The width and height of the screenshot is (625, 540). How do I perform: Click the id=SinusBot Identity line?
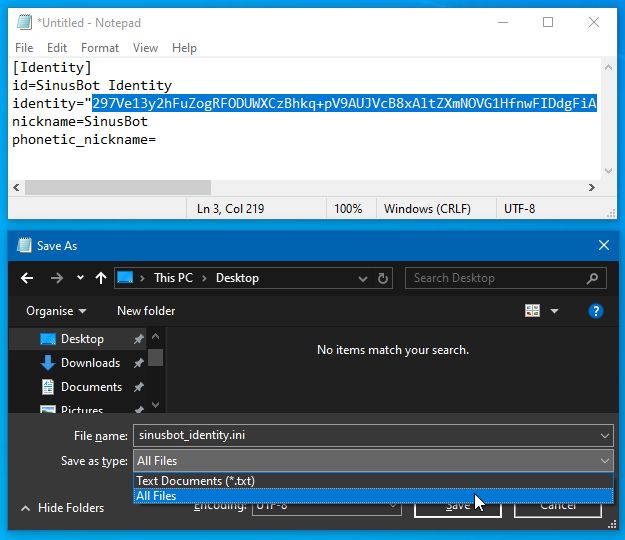(x=92, y=85)
